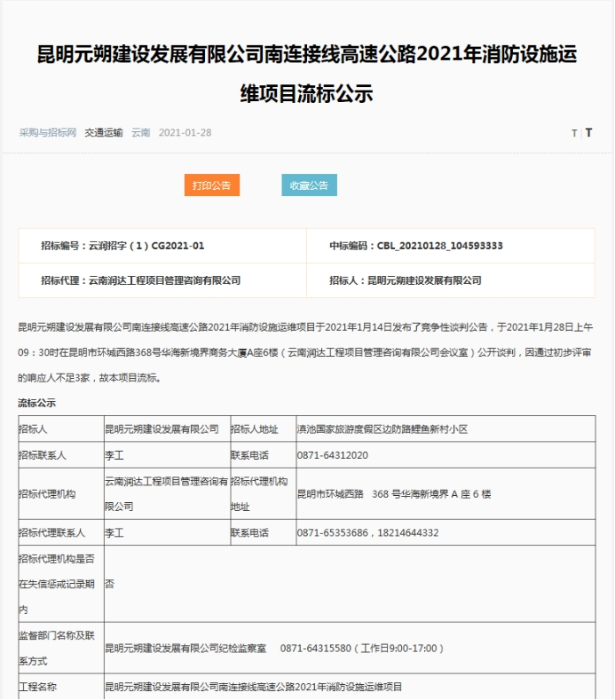
Task: Click the small T font-size icon
Action: point(573,133)
